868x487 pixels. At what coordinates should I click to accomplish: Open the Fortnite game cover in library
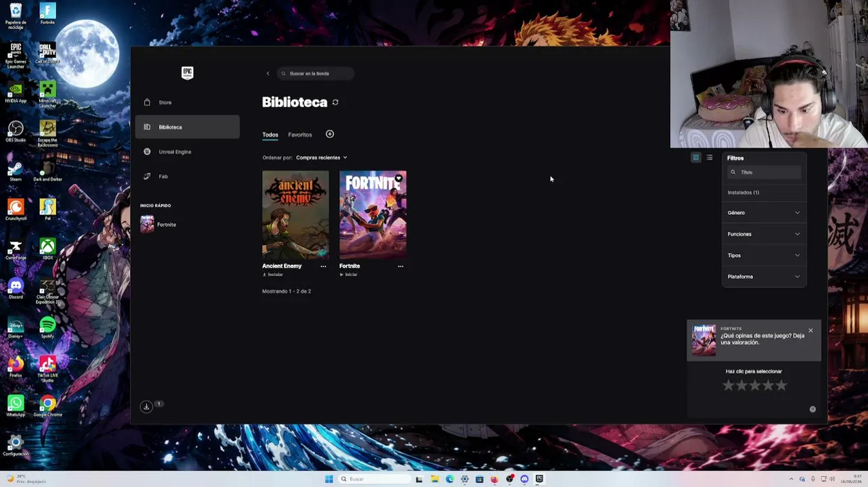(x=373, y=215)
